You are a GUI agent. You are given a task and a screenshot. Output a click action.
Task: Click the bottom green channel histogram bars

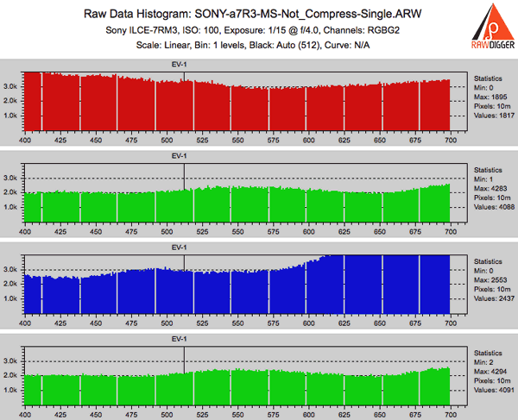pyautogui.click(x=259, y=386)
